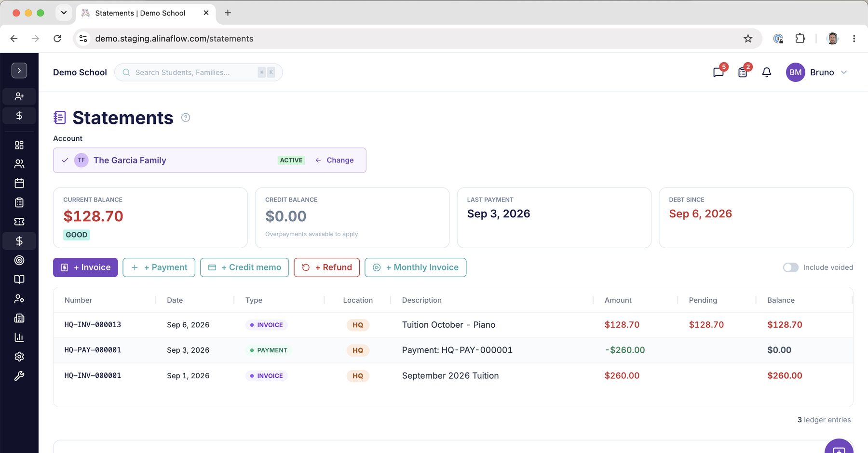Click the $128.70 pending amount
This screenshot has width=868, height=453.
tap(706, 325)
